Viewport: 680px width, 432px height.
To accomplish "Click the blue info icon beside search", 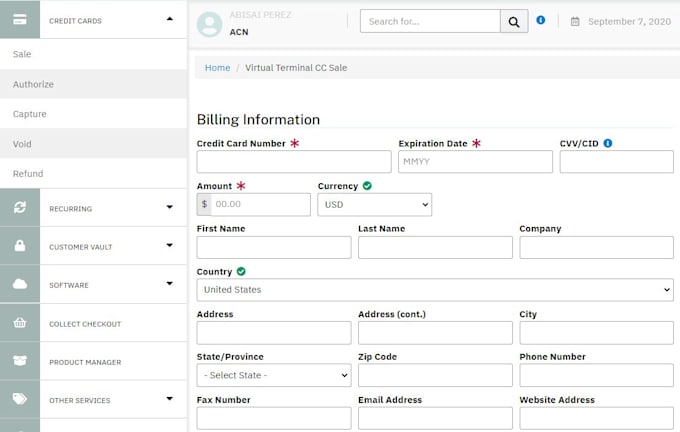I will [541, 20].
